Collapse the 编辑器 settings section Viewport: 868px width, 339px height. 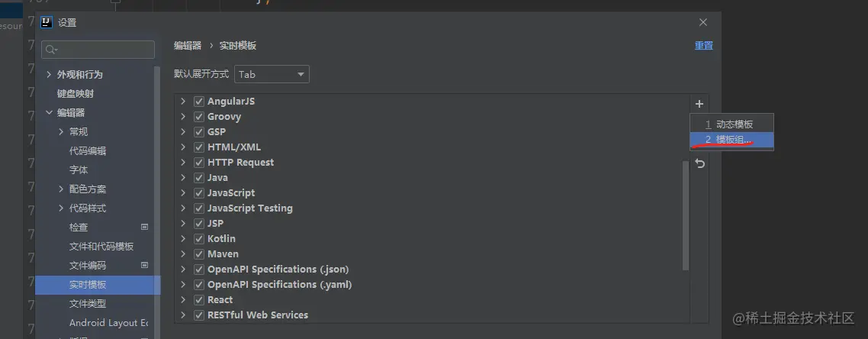(49, 112)
